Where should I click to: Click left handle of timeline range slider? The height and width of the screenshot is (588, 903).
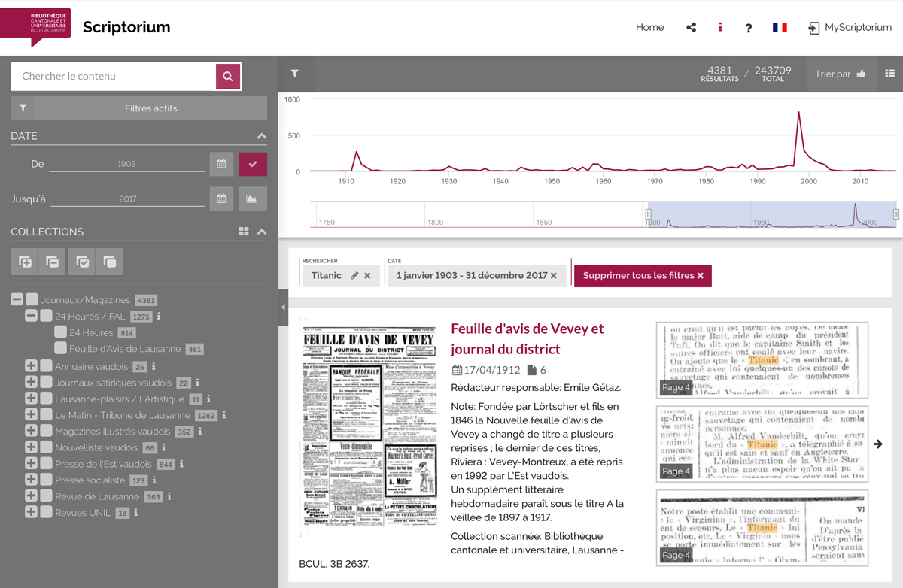tap(648, 214)
